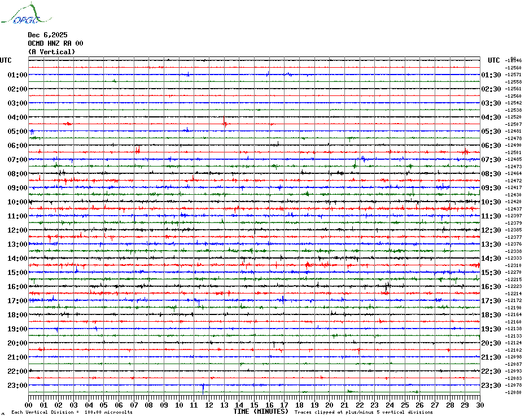
Task: Click the '19:00' hour label on left
Action: point(17,329)
